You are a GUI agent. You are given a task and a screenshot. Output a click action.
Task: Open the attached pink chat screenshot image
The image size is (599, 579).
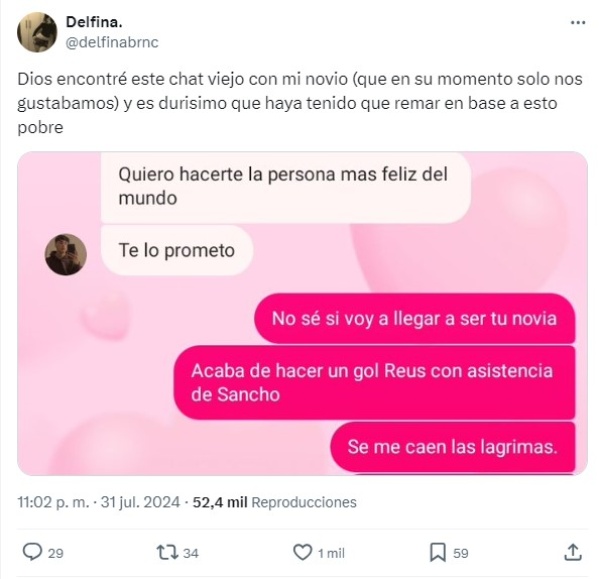[303, 313]
